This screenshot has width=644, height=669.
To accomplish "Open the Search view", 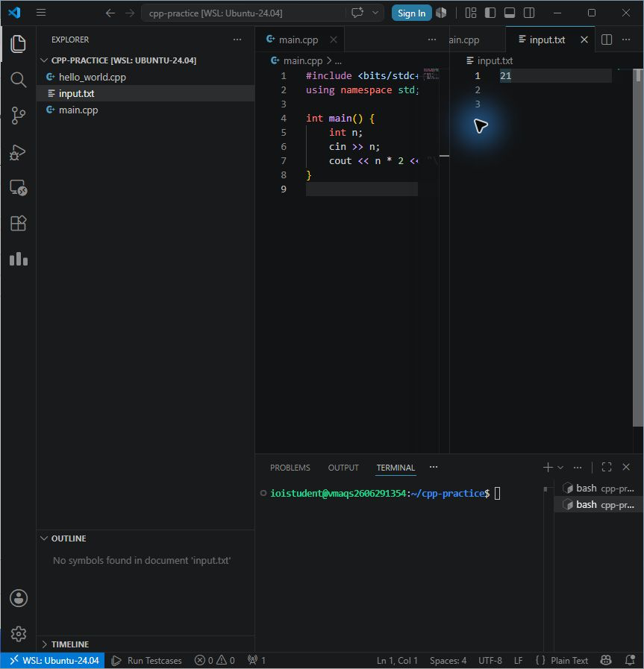I will tap(18, 80).
